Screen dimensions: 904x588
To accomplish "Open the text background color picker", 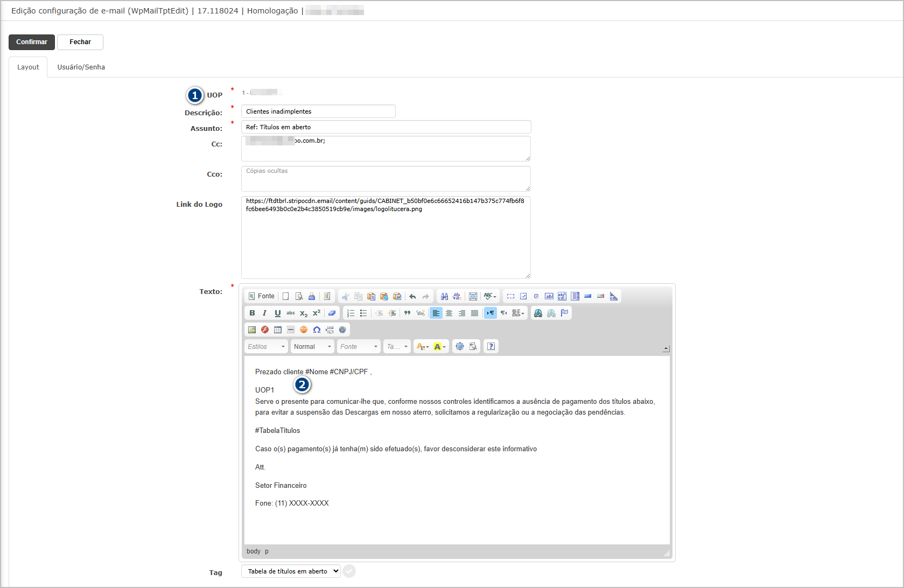I will [x=439, y=347].
